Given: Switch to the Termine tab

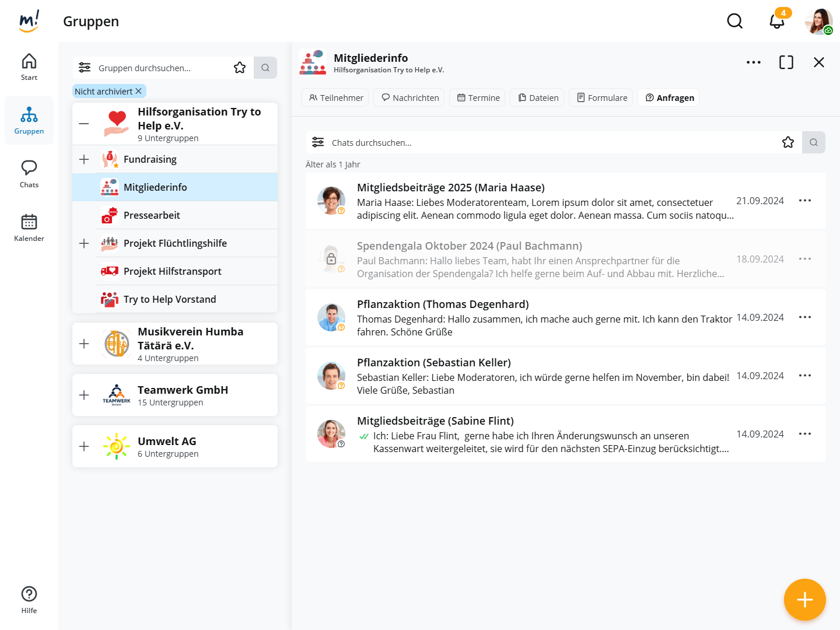Looking at the screenshot, I should (x=478, y=97).
